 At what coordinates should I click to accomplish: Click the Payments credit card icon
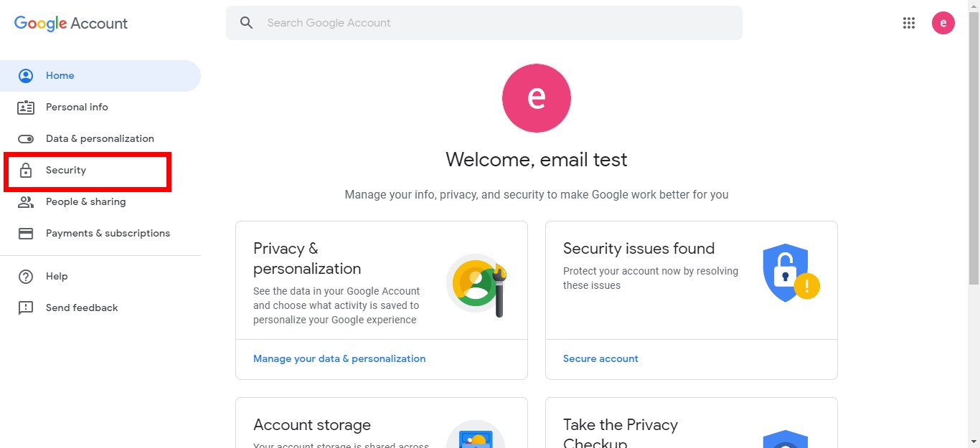[x=26, y=234]
